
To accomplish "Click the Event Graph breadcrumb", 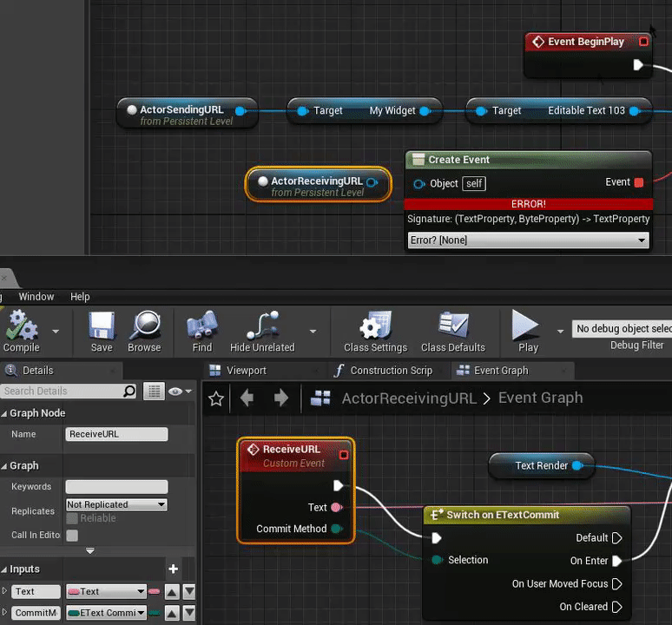I will coord(540,398).
